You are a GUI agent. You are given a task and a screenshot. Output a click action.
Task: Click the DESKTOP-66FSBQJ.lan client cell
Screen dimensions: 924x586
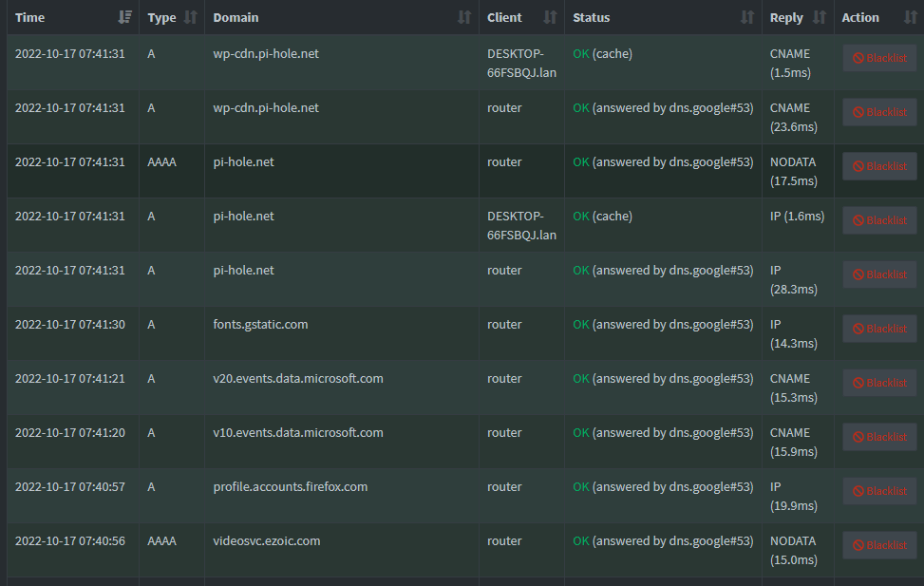[x=521, y=63]
